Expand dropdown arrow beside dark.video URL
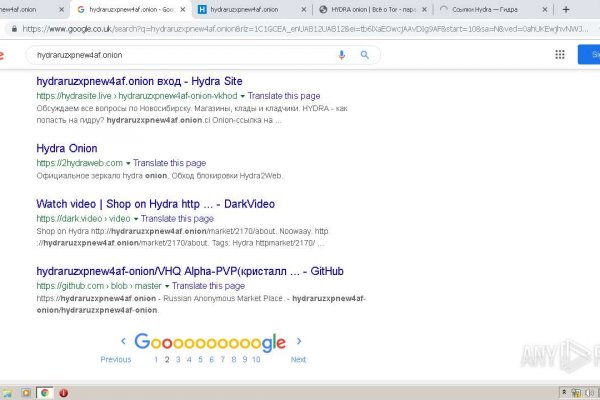 [135, 218]
